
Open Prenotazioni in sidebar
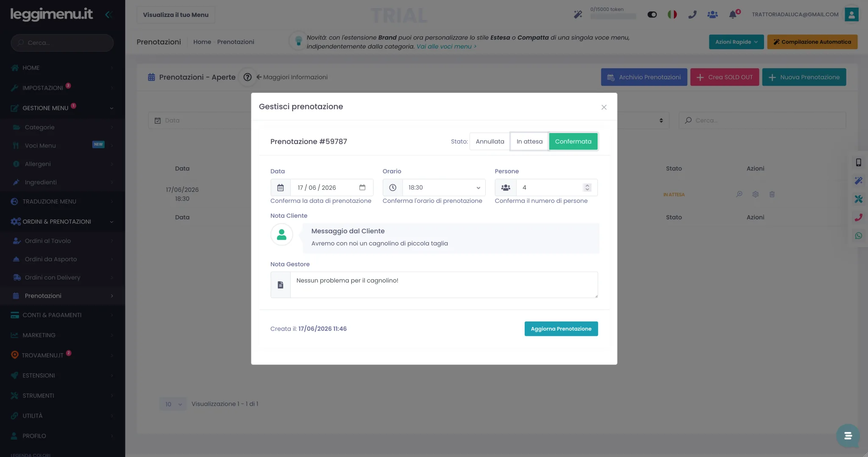tap(62, 296)
